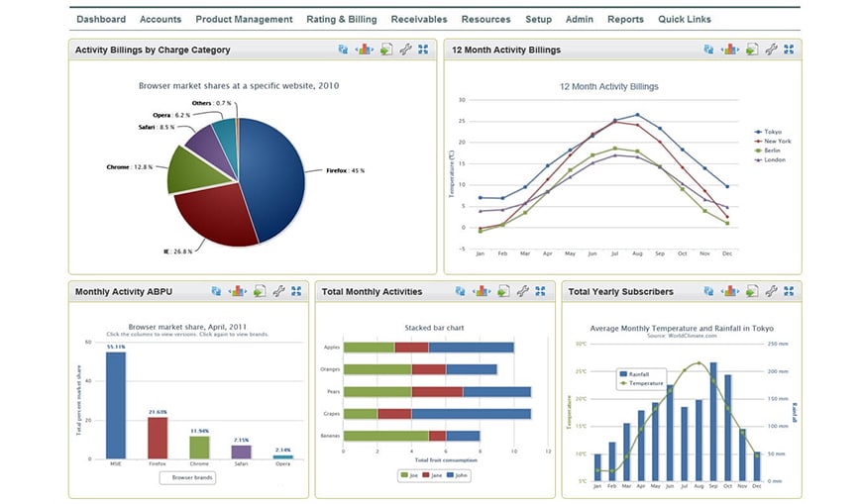861x504 pixels.
Task: Open wrench settings for Total Yearly Subscribers
Action: click(772, 291)
